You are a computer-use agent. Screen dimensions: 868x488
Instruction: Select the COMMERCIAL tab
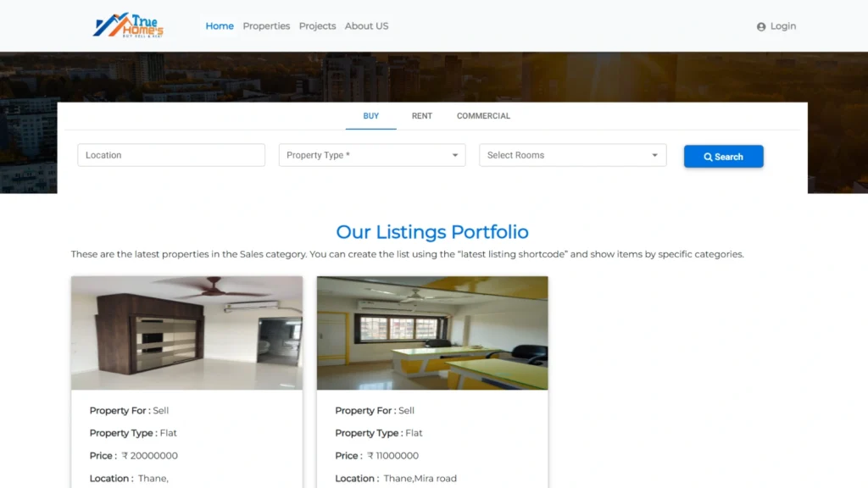click(483, 116)
